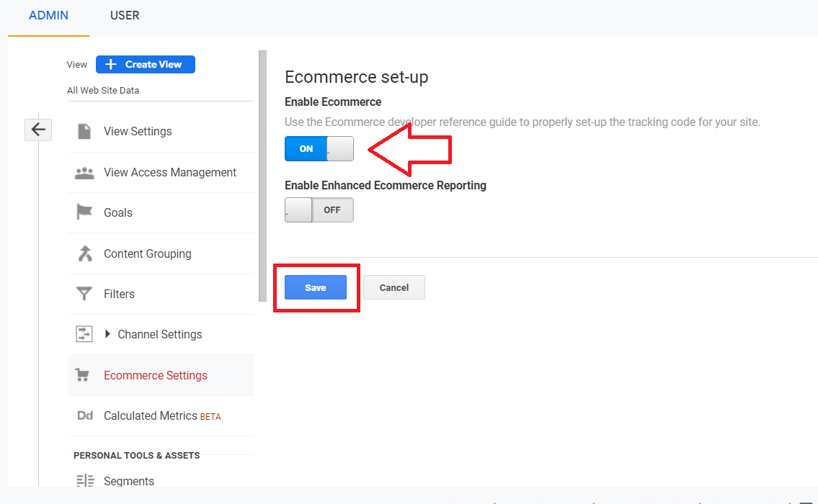Viewport: 818px width, 504px height.
Task: Turn on Enhanced Ecommerce Reporting toggle
Action: tap(319, 210)
